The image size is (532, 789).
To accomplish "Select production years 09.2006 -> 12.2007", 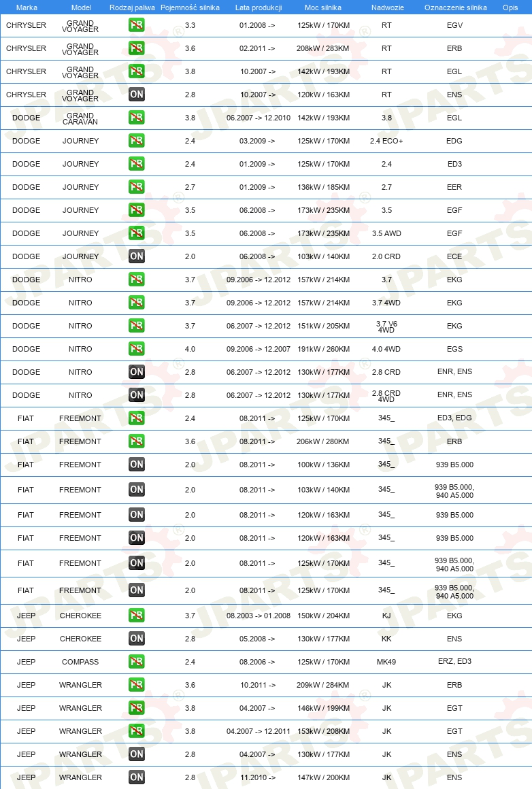I will pyautogui.click(x=259, y=349).
